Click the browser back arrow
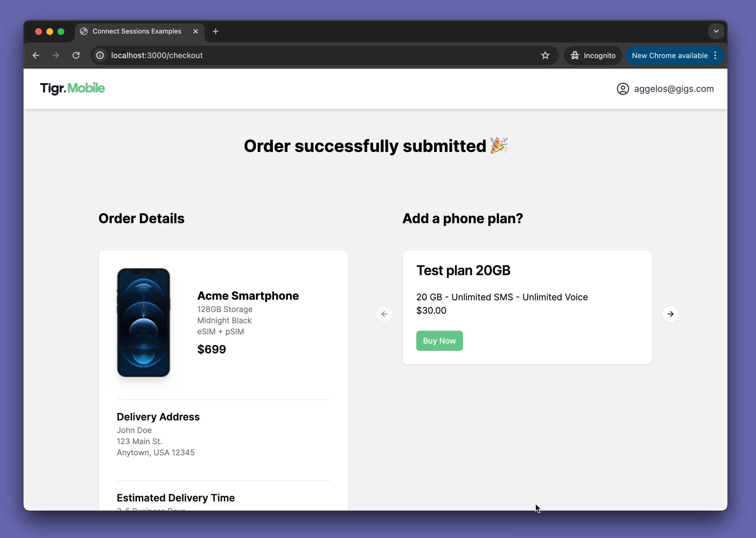Image resolution: width=756 pixels, height=538 pixels. (x=36, y=55)
